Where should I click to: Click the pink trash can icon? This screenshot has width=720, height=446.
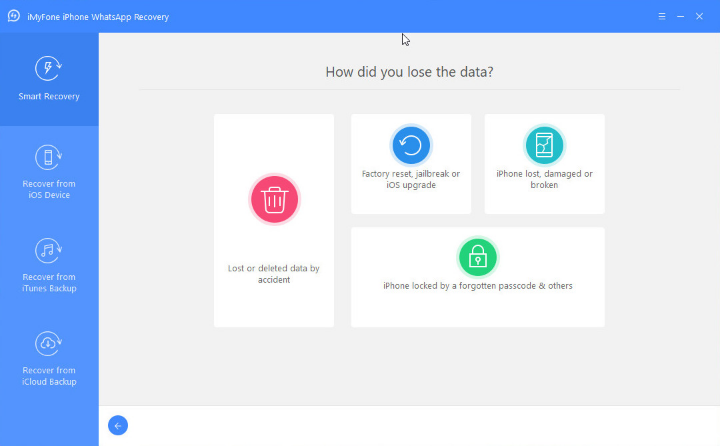tap(275, 199)
